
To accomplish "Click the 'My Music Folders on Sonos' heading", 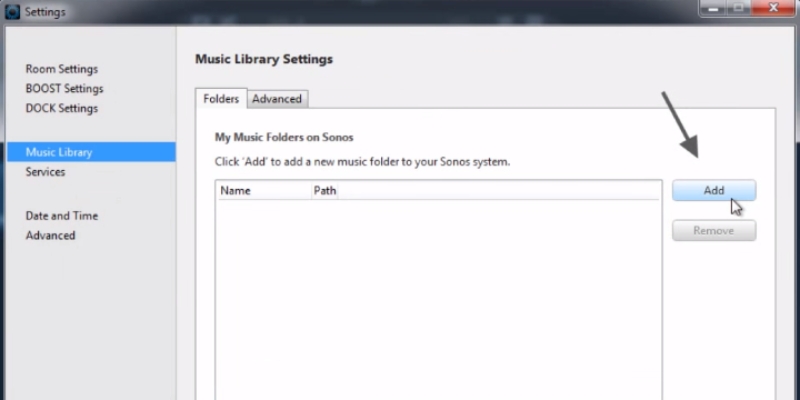I will click(284, 137).
